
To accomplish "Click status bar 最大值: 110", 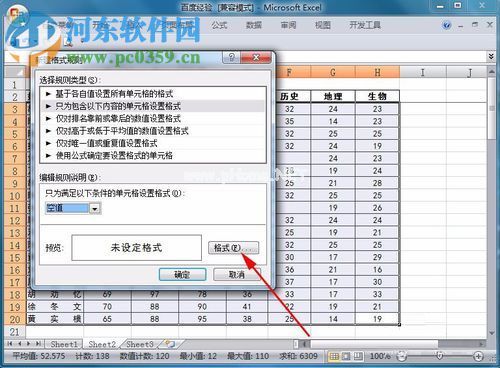I will tap(248, 356).
